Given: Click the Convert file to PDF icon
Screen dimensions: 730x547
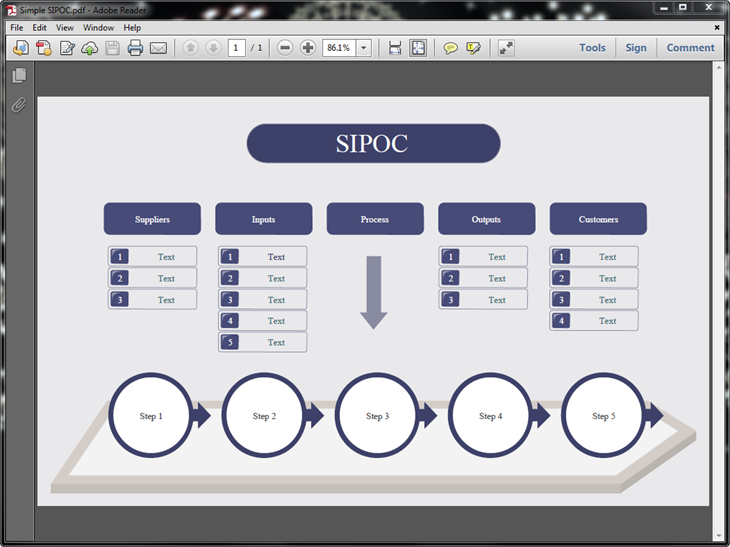Looking at the screenshot, I should tap(44, 47).
